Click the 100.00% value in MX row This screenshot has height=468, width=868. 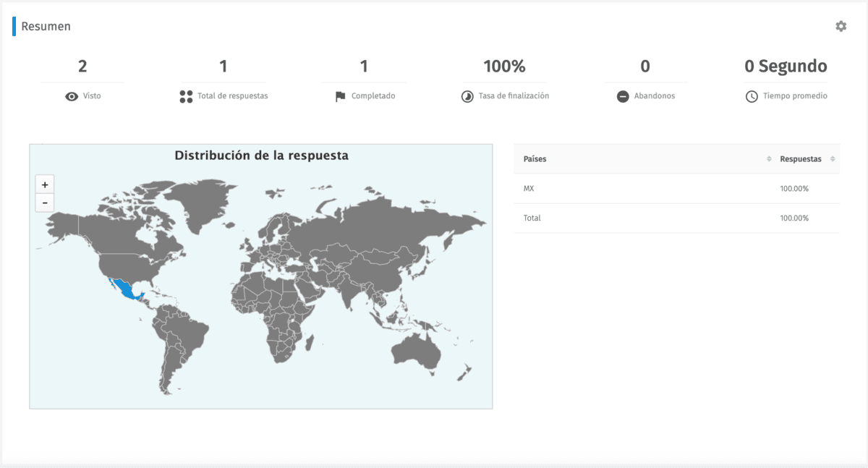(x=794, y=189)
